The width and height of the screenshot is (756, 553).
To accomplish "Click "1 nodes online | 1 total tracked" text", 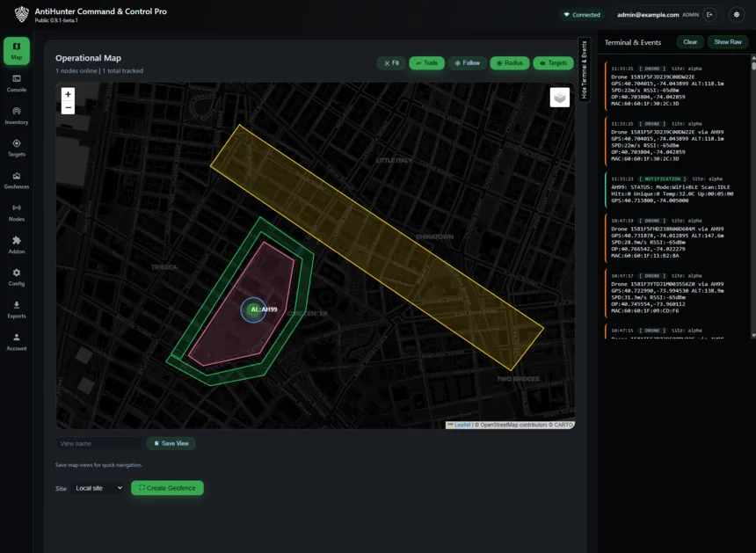I will pyautogui.click(x=99, y=71).
